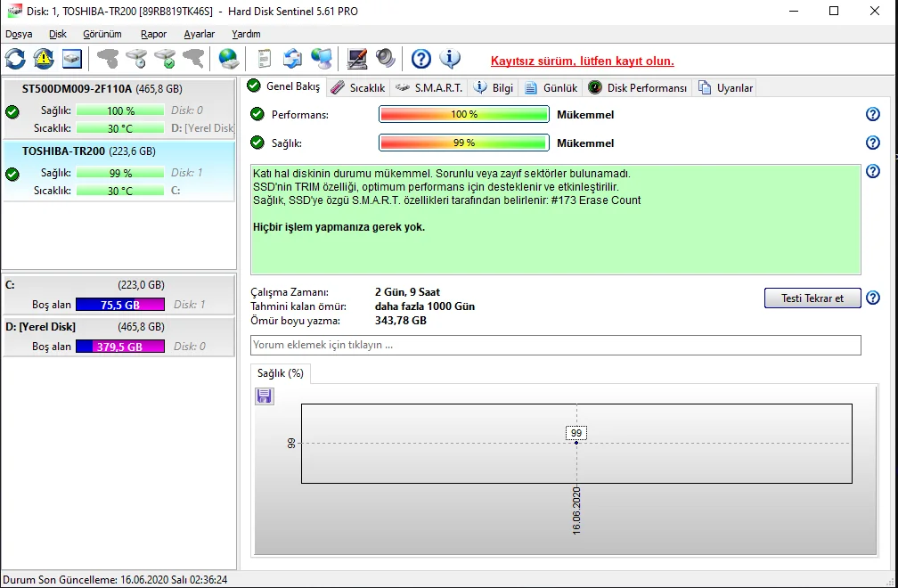Viewport: 898px width, 588px height.
Task: Open the Disk menu
Action: coord(58,34)
